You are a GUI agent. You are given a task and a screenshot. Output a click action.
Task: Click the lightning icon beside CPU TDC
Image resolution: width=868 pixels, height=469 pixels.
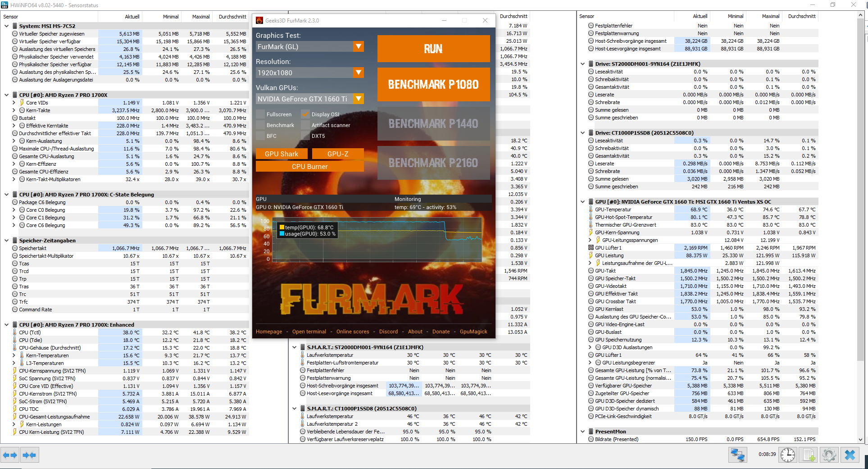point(15,409)
